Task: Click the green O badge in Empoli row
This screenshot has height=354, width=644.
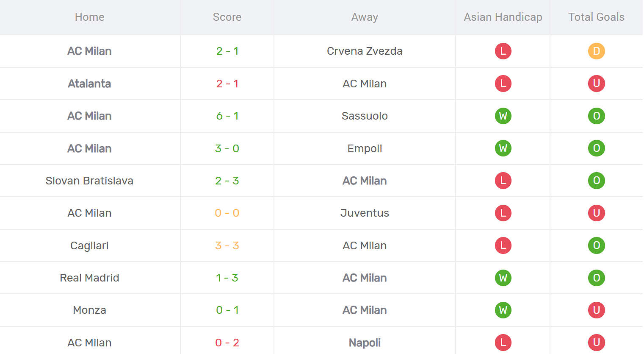Action: coord(596,148)
